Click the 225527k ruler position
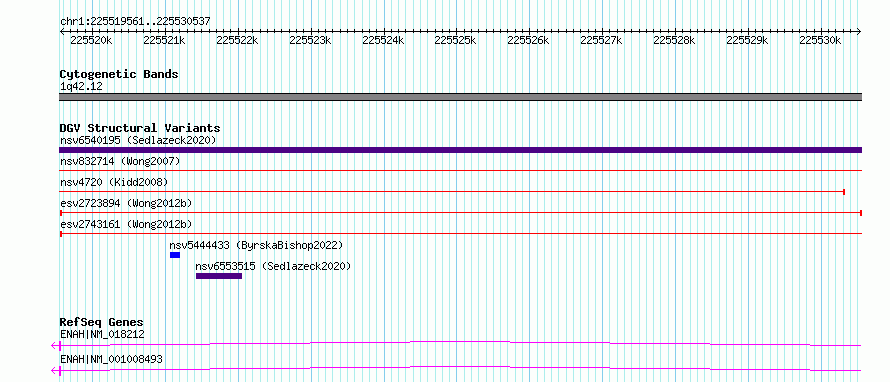 [602, 41]
